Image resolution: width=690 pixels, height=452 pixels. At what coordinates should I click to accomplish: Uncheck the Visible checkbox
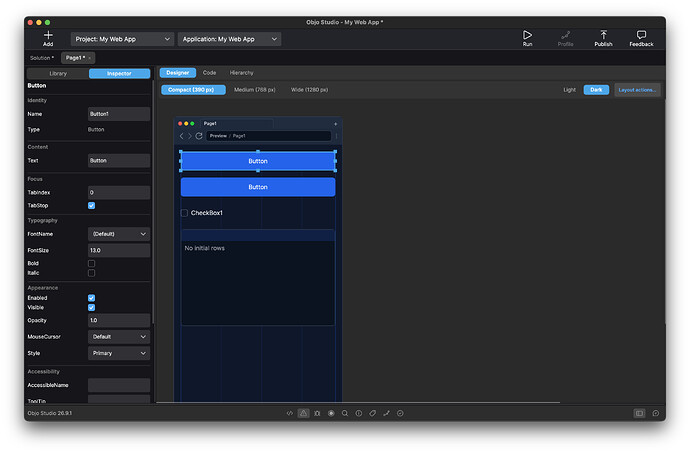(x=92, y=307)
